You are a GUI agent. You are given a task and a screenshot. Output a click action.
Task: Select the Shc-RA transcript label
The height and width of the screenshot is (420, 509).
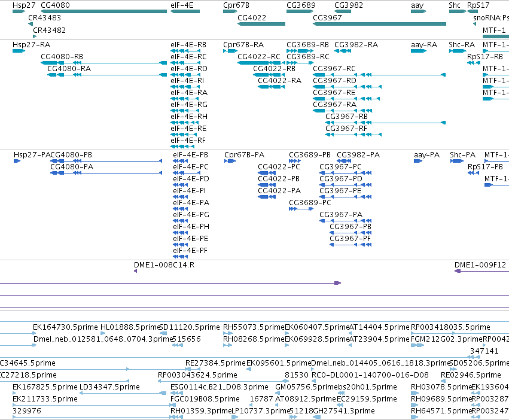[x=462, y=44]
